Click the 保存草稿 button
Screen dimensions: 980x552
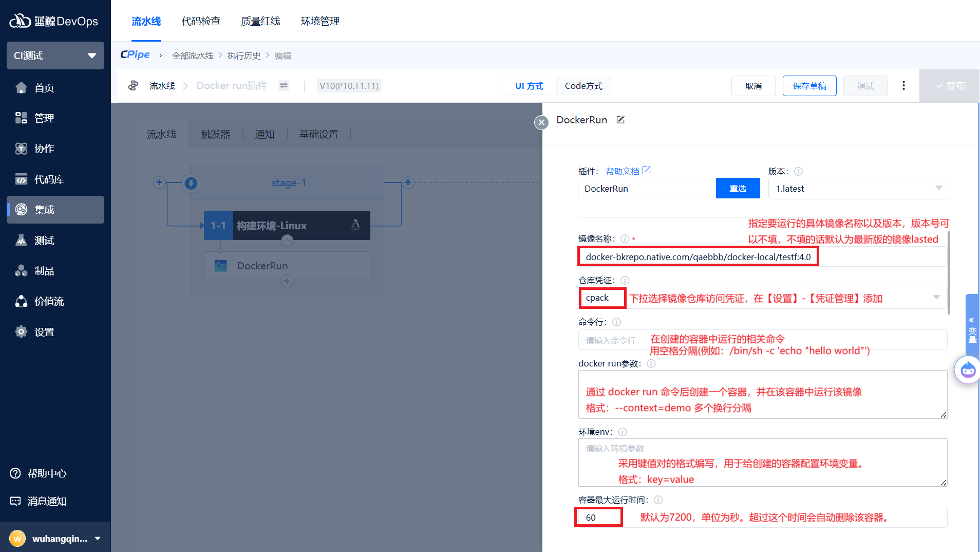(x=809, y=86)
